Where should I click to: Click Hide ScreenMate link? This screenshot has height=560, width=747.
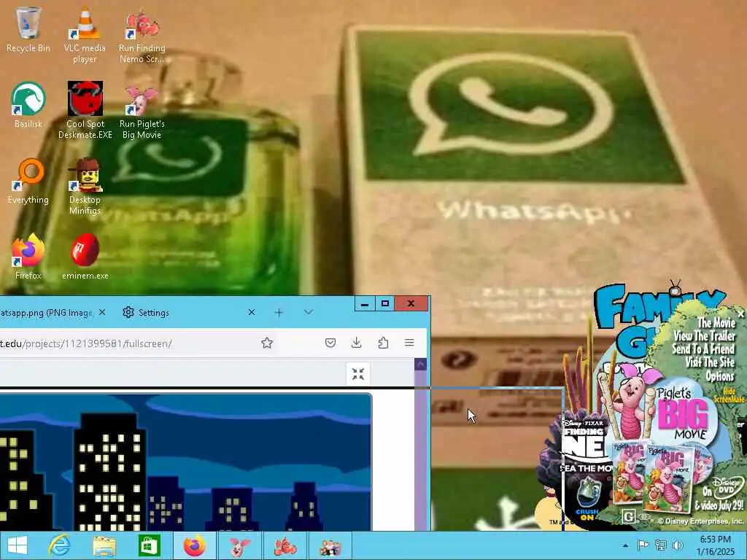click(x=729, y=396)
